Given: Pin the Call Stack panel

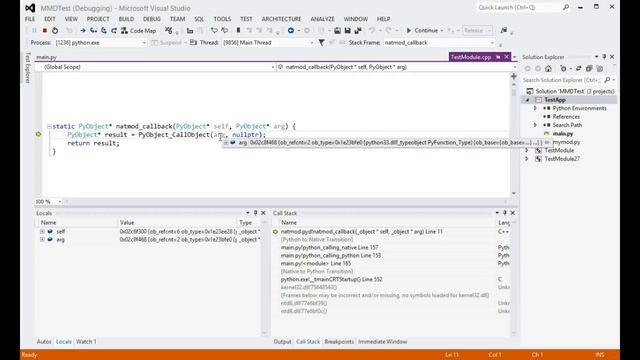Looking at the screenshot, I should coord(505,213).
